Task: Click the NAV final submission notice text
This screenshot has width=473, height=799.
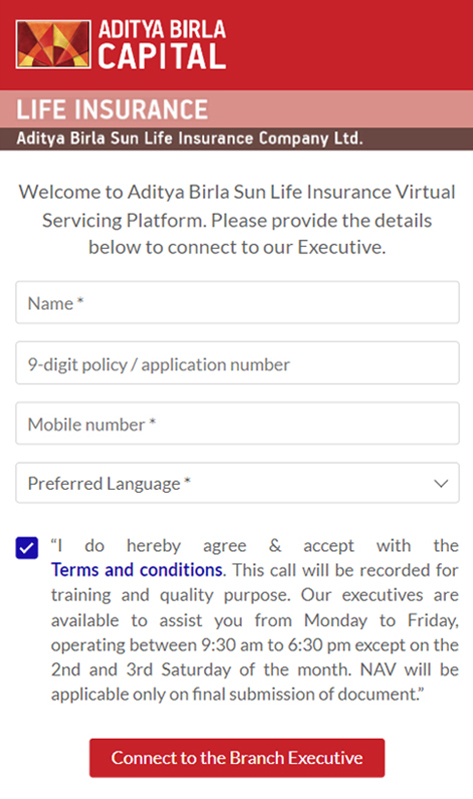Action: pyautogui.click(x=255, y=682)
